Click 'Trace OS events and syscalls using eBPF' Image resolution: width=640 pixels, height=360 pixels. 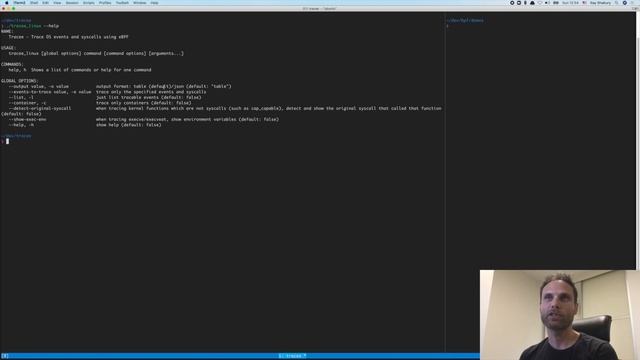[x=80, y=37]
